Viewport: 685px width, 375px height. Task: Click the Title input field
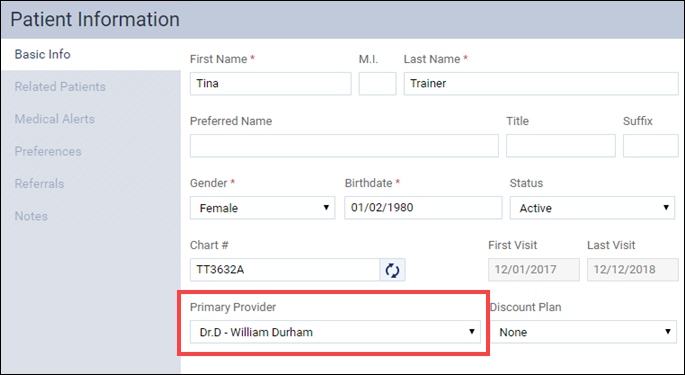coord(561,146)
